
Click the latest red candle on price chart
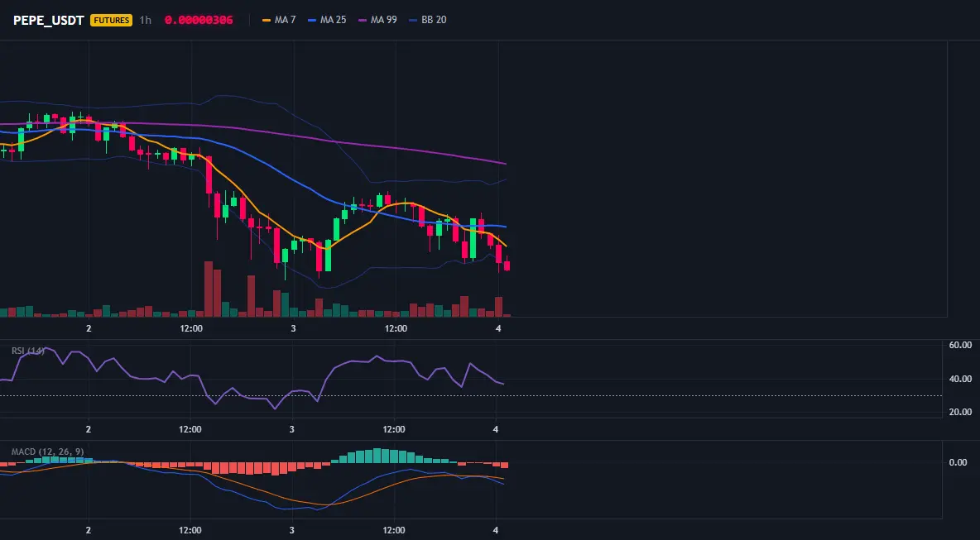507,265
